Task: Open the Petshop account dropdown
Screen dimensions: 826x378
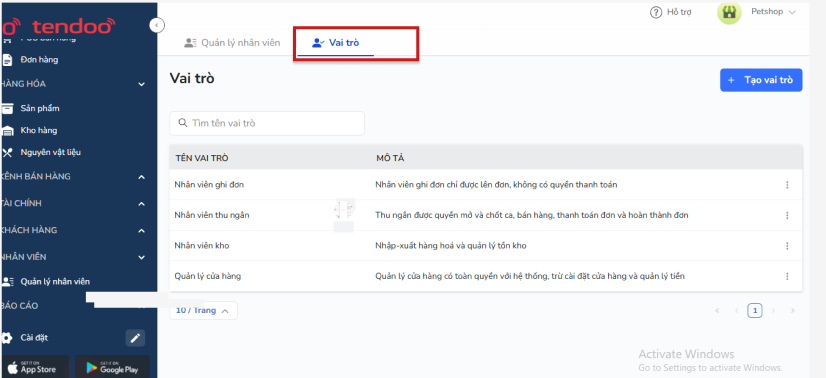Action: (773, 12)
